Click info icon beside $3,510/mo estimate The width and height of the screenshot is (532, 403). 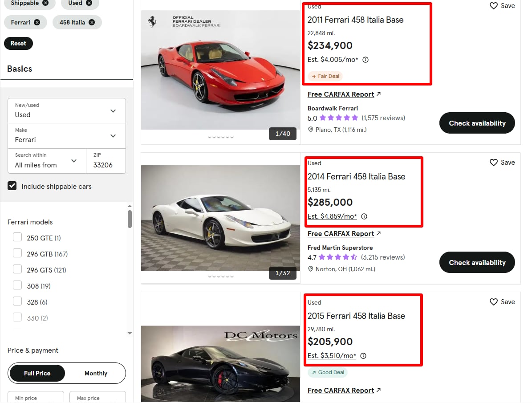point(363,356)
